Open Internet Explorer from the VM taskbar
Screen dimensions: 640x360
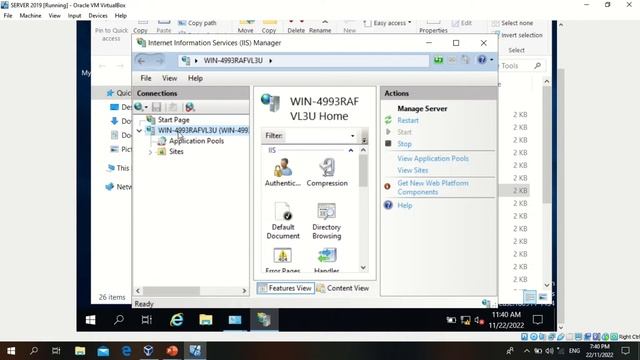pyautogui.click(x=176, y=320)
